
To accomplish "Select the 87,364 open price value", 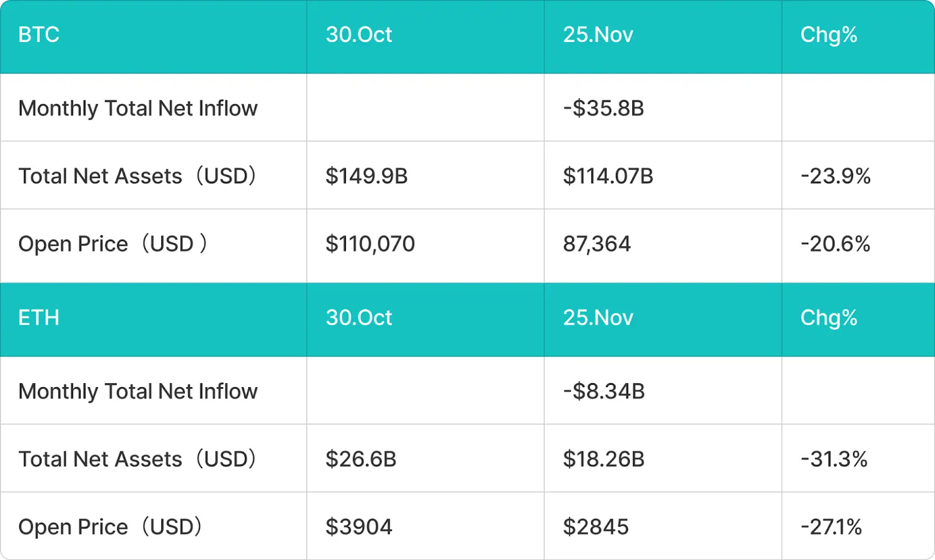I will pos(597,244).
